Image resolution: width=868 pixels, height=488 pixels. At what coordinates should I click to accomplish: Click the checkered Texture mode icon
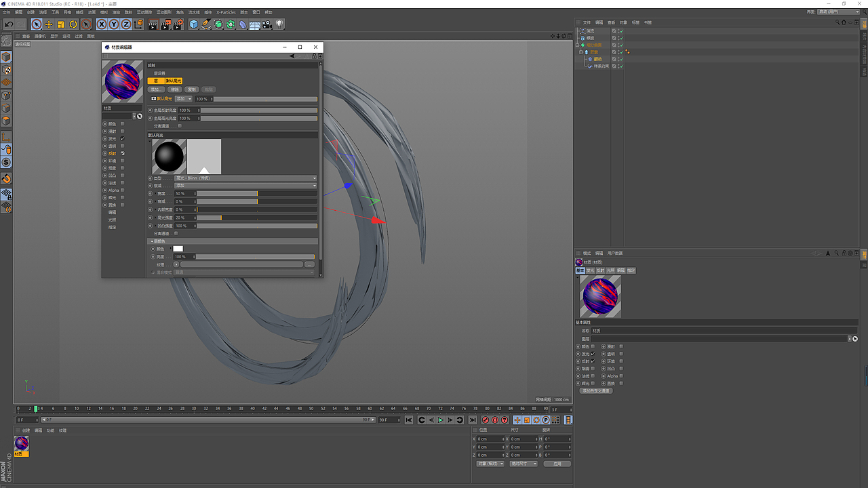coord(6,70)
